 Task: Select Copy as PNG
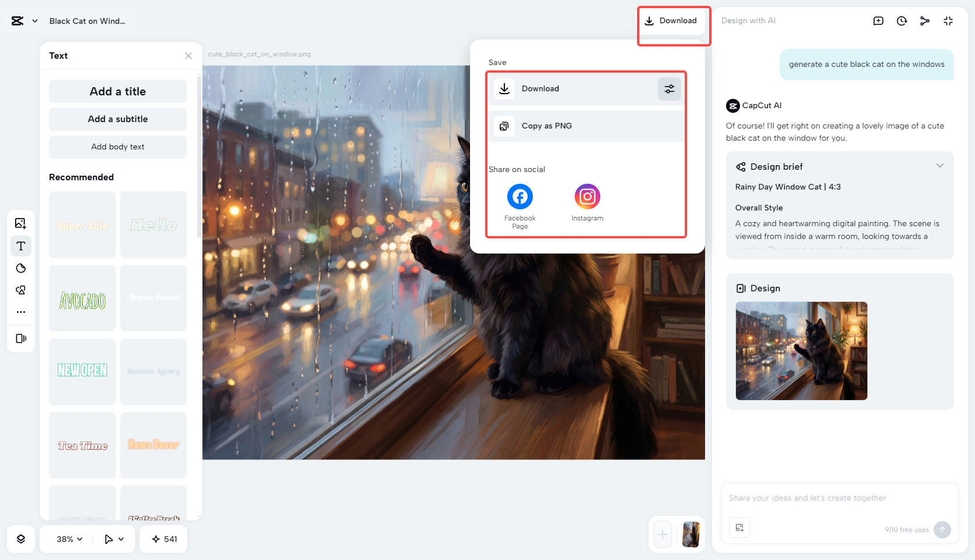pos(586,126)
